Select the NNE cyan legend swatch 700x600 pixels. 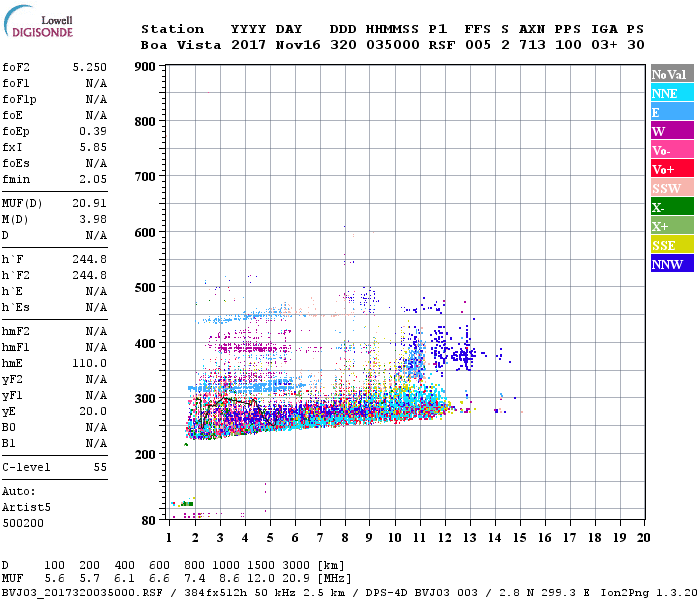point(672,93)
